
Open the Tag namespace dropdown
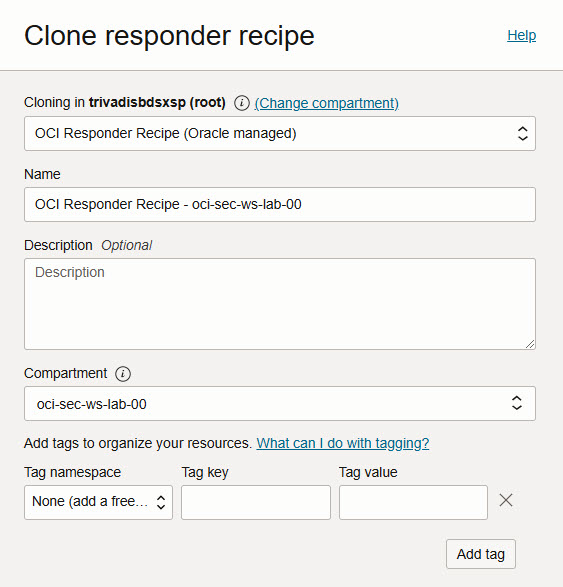click(98, 502)
